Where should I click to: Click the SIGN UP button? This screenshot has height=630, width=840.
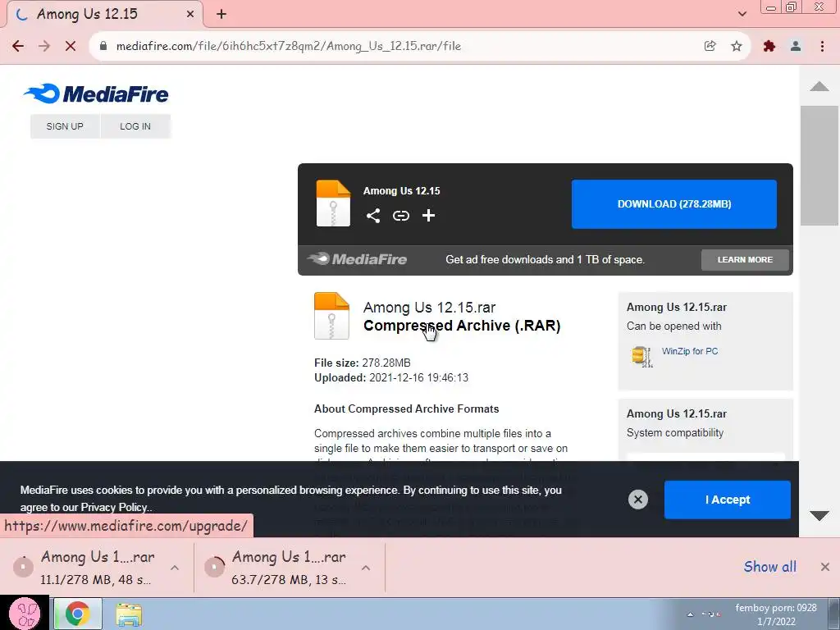tap(65, 126)
